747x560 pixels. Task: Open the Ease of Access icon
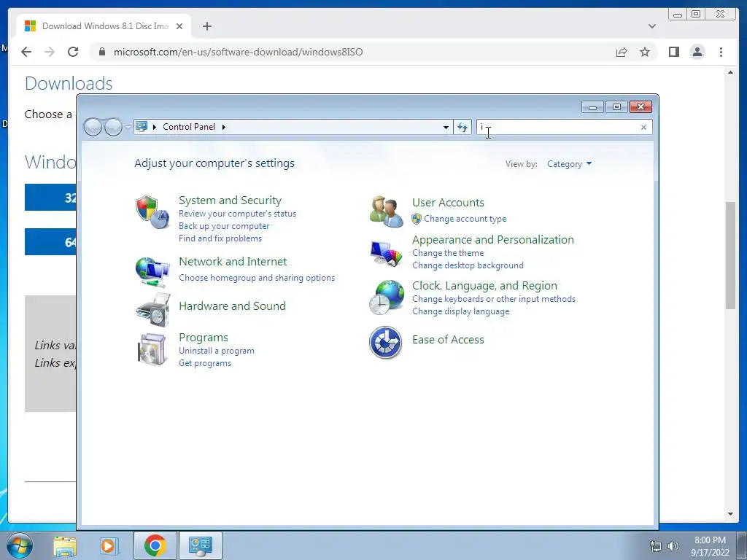[x=385, y=343]
